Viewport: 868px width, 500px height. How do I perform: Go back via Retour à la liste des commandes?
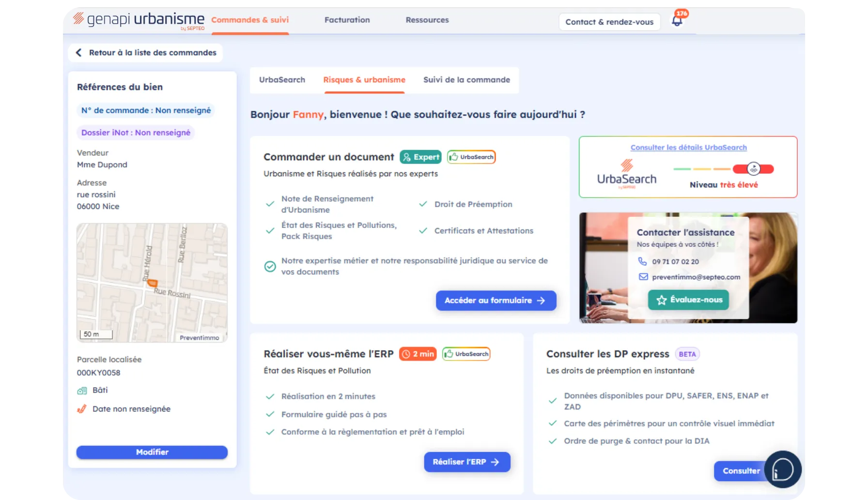point(146,52)
